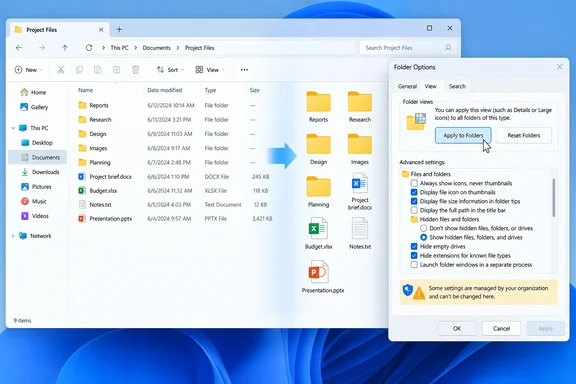This screenshot has width=576, height=384.
Task: Click the Copy toolbar icon
Action: [79, 70]
